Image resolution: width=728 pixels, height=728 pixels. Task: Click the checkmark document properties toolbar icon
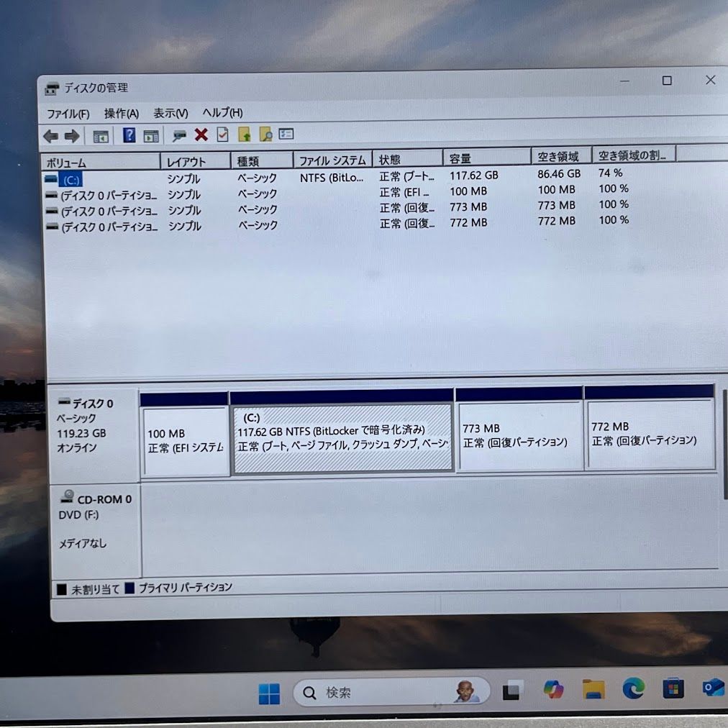point(223,135)
